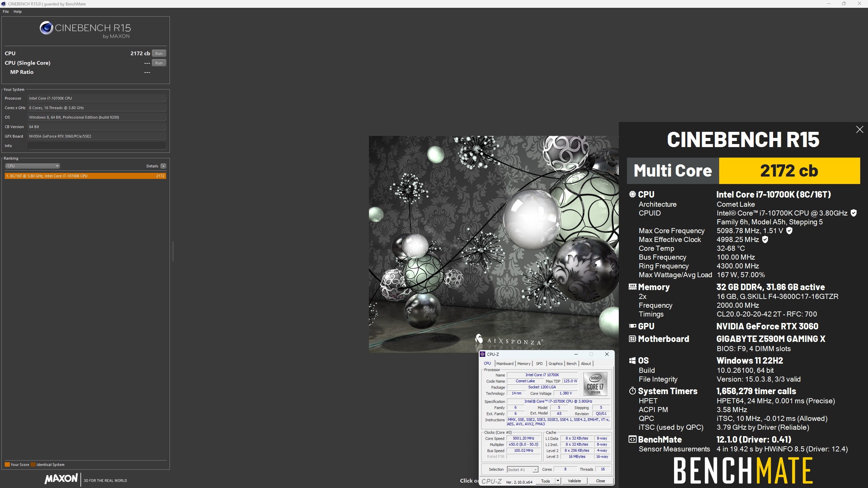Click the BenchMate code icon
868x488 pixels.
pos(632,440)
